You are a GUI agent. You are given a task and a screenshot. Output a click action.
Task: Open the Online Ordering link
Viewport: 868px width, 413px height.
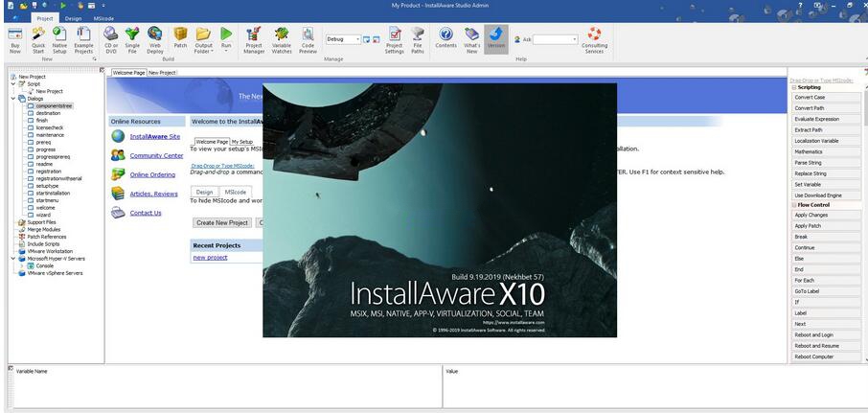coord(152,174)
